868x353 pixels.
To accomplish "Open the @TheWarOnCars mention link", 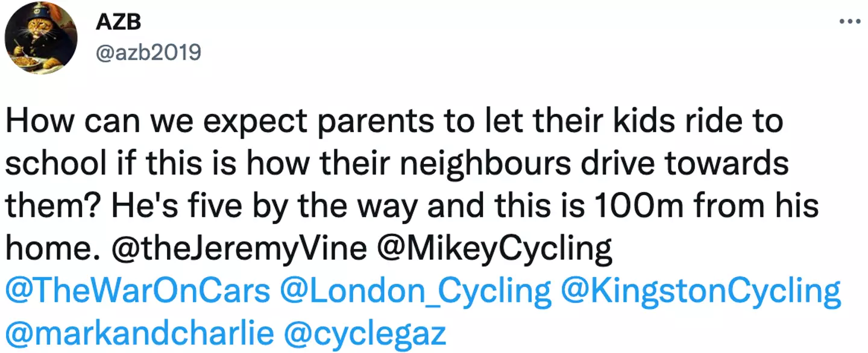I will pos(137,292).
